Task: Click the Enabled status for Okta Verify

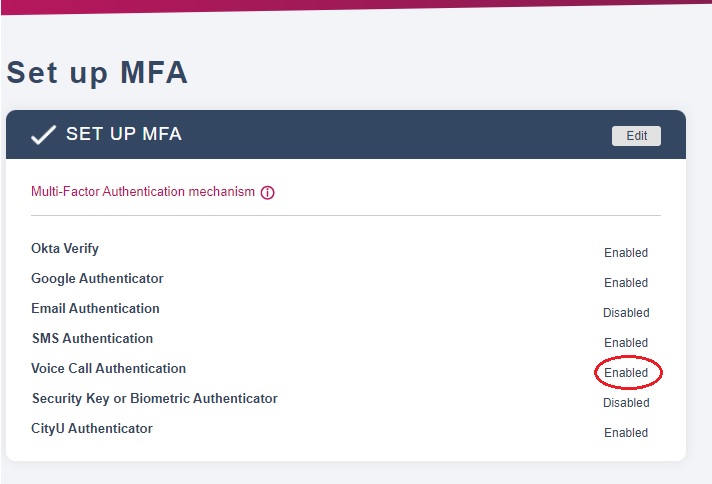Action: coord(626,253)
